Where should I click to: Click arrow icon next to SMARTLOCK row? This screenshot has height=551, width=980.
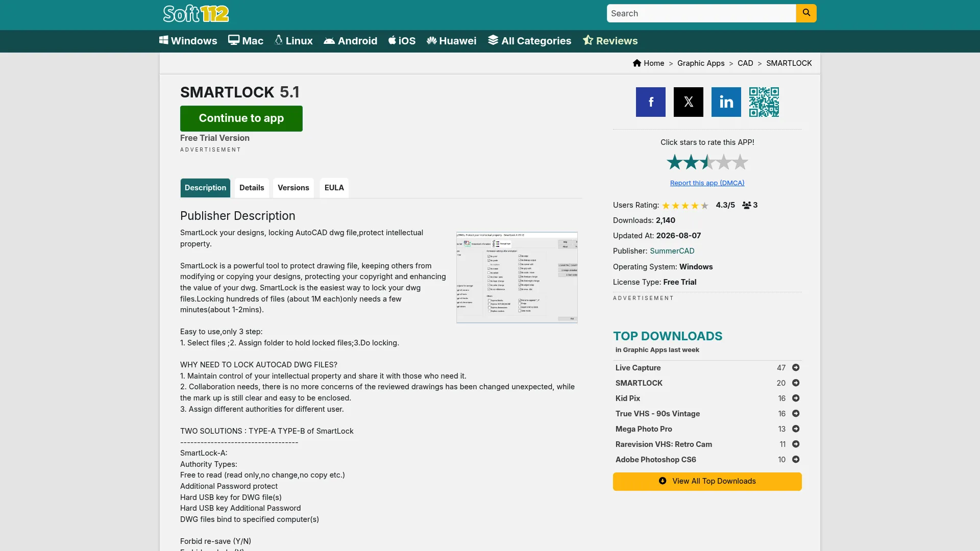pos(796,383)
